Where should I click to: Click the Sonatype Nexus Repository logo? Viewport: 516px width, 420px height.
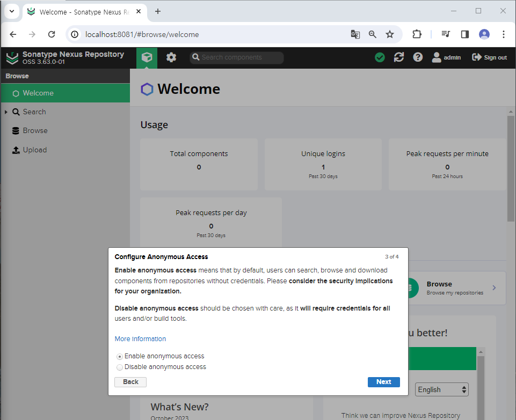click(x=12, y=58)
